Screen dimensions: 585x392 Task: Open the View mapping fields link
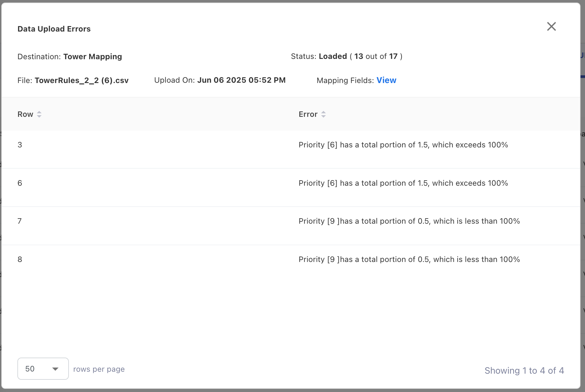[386, 80]
